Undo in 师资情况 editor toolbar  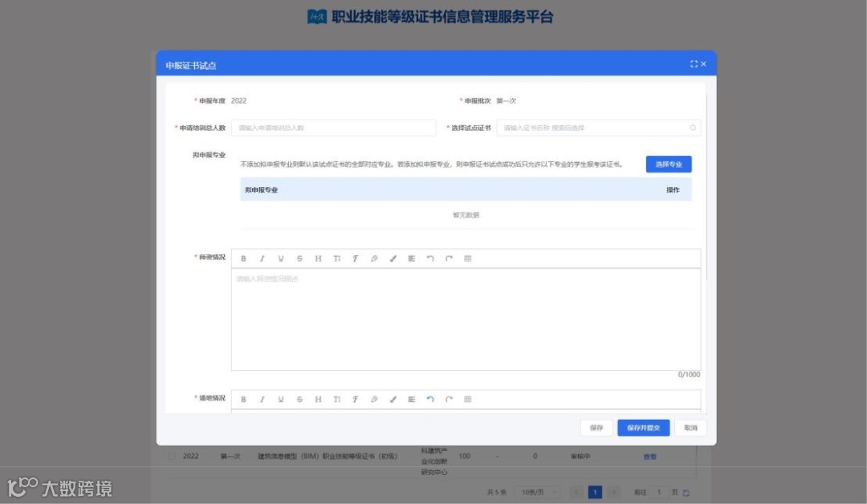pos(430,258)
